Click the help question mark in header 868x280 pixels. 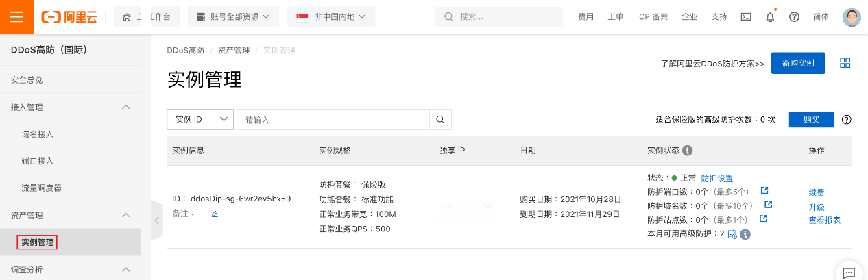click(794, 17)
